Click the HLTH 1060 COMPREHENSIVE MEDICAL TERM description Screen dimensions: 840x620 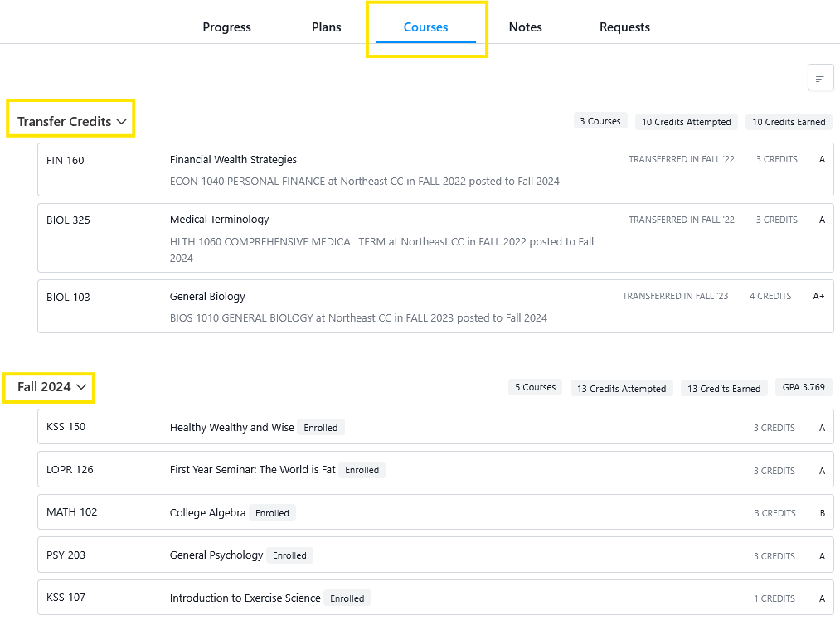[x=381, y=250]
